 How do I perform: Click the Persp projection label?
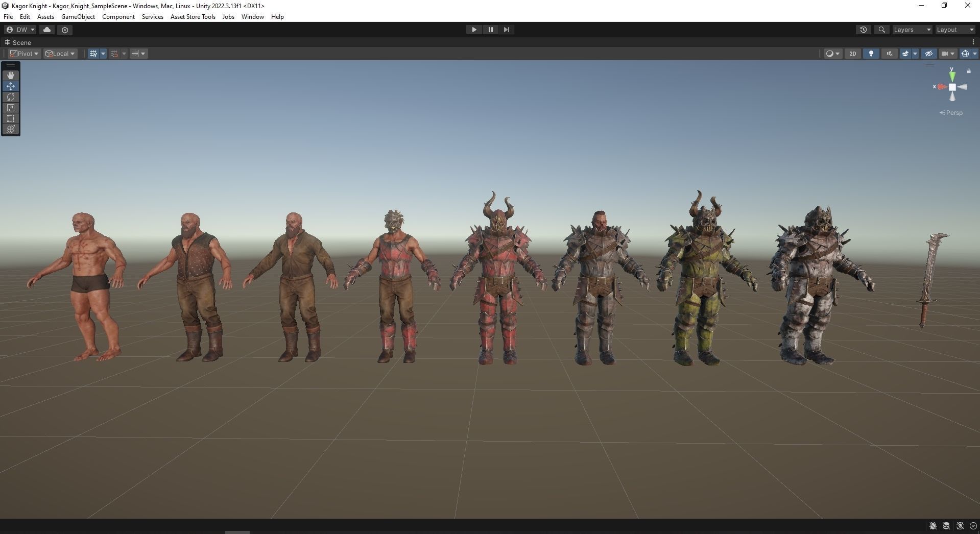951,113
